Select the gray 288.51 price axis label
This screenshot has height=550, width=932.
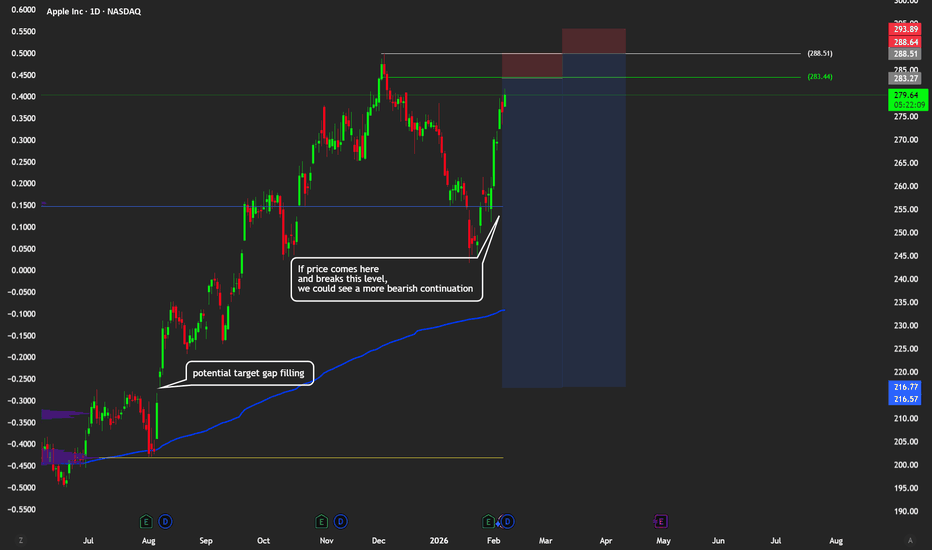(x=907, y=55)
